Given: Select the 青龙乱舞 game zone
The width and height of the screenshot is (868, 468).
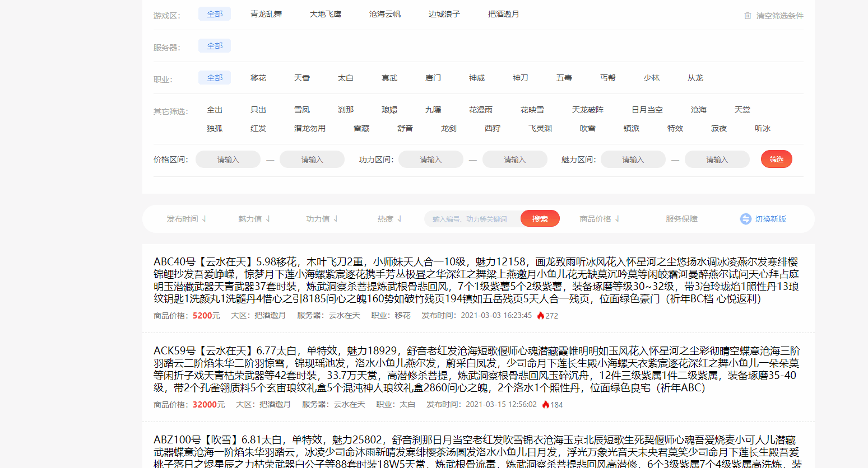Looking at the screenshot, I should 266,13.
